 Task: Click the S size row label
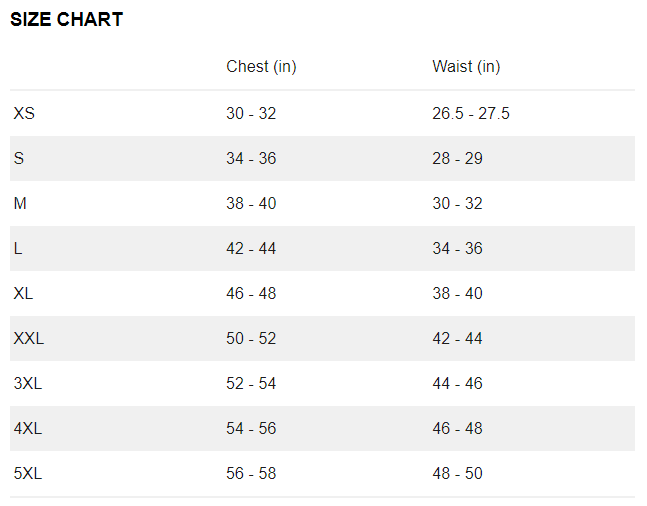[19, 158]
